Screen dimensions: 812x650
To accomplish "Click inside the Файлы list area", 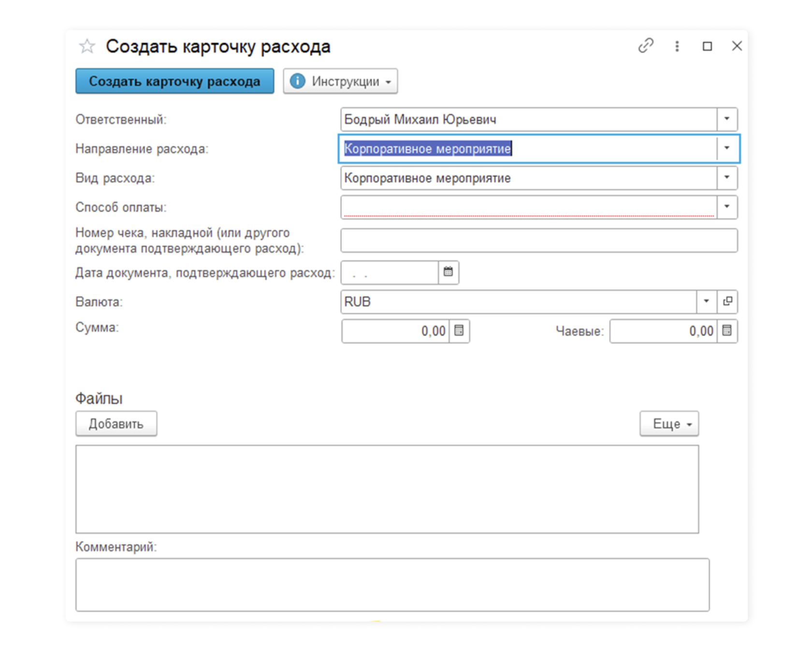I will (387, 489).
